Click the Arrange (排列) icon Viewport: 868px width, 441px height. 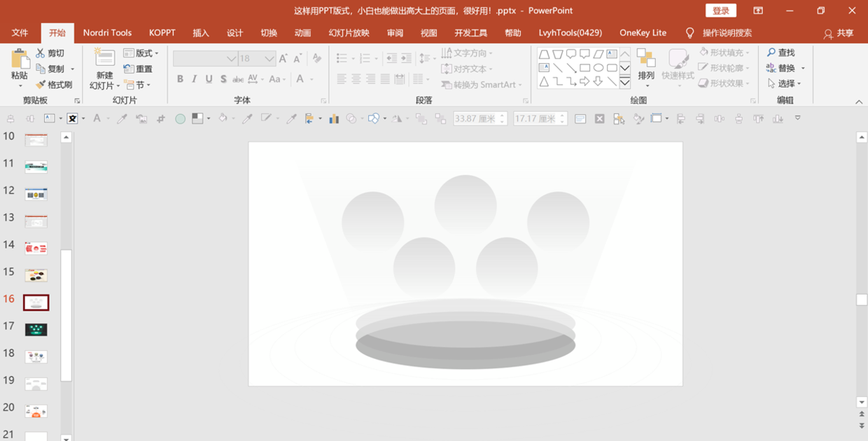click(x=645, y=59)
